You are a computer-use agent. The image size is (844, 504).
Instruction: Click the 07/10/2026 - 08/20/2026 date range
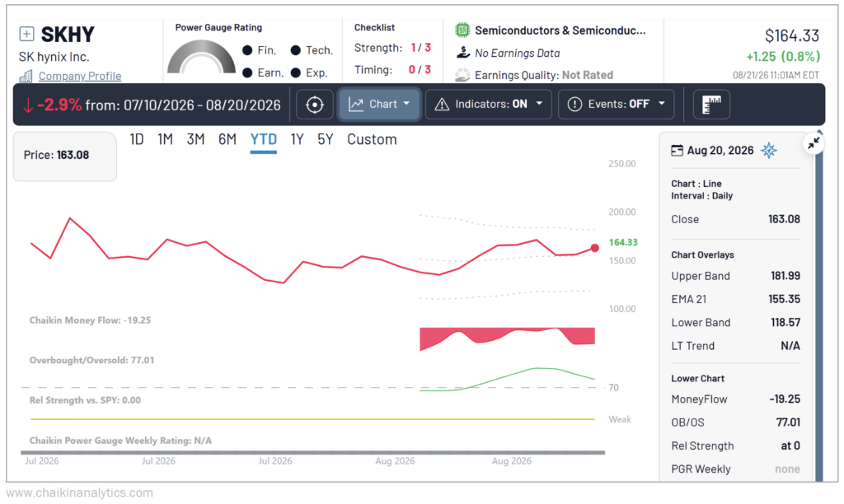click(x=202, y=105)
